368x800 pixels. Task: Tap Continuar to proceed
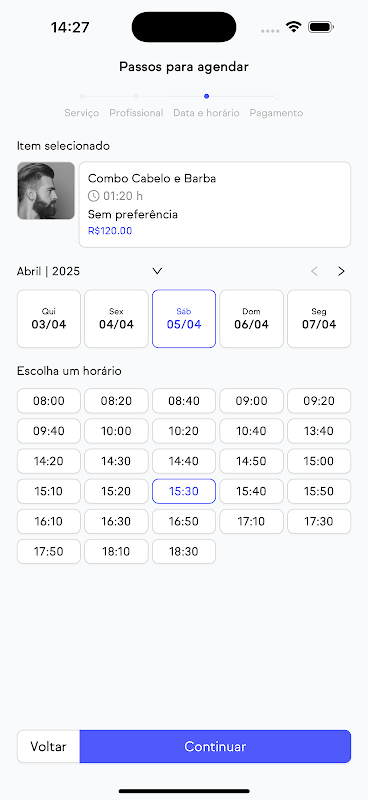pos(215,746)
